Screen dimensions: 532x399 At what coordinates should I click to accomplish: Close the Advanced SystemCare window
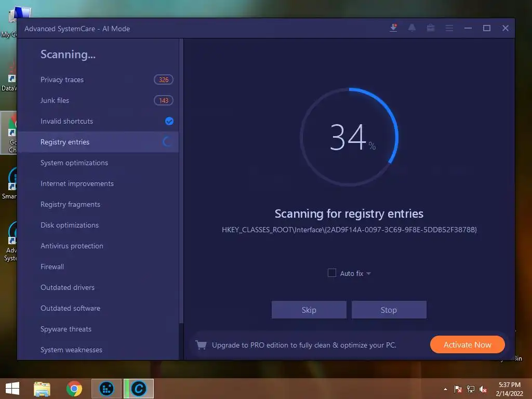tap(505, 28)
